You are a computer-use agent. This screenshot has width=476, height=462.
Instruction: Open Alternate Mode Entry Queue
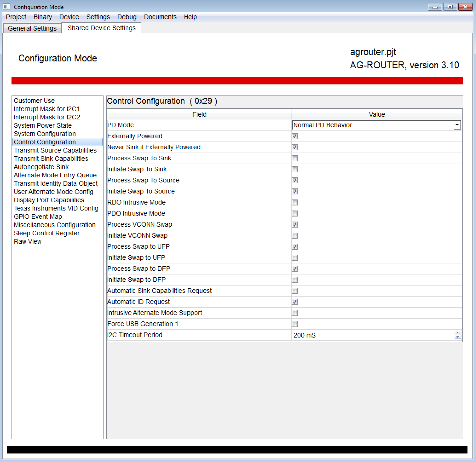pyautogui.click(x=55, y=175)
